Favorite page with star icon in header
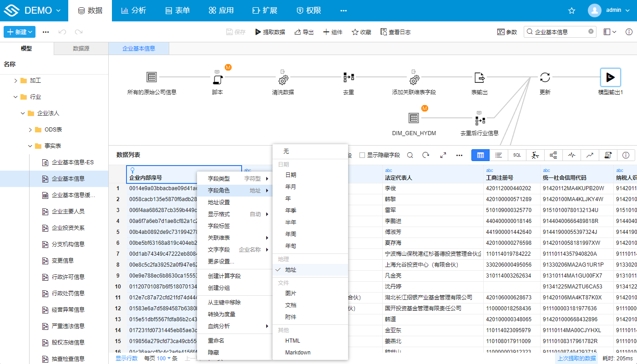This screenshot has height=364, width=637. (572, 10)
